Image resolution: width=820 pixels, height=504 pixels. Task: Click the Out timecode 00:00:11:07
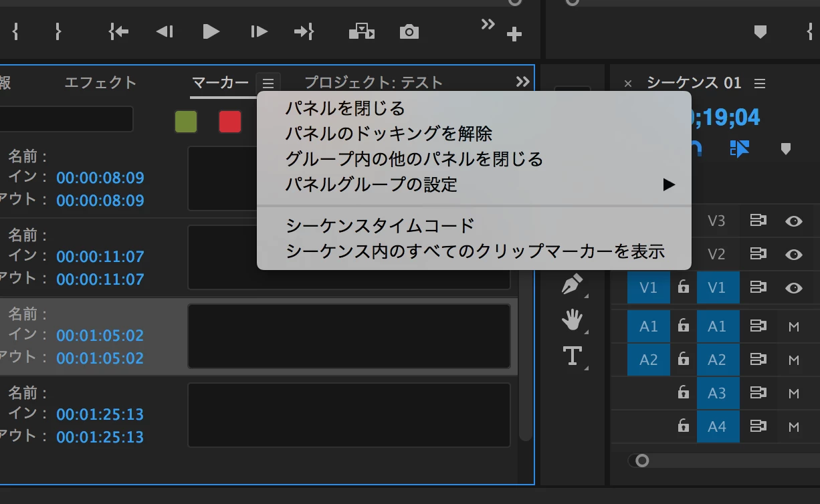coord(100,279)
